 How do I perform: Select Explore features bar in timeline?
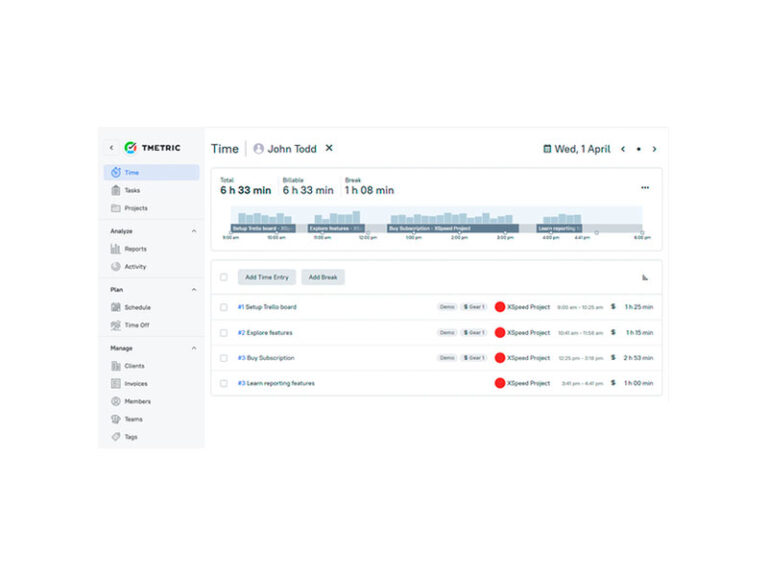[336, 228]
